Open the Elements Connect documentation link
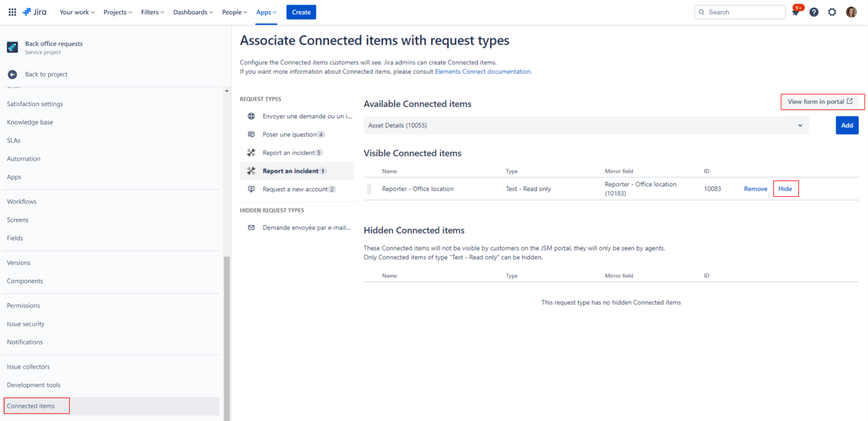Viewport: 868px width, 421px height. pos(483,71)
